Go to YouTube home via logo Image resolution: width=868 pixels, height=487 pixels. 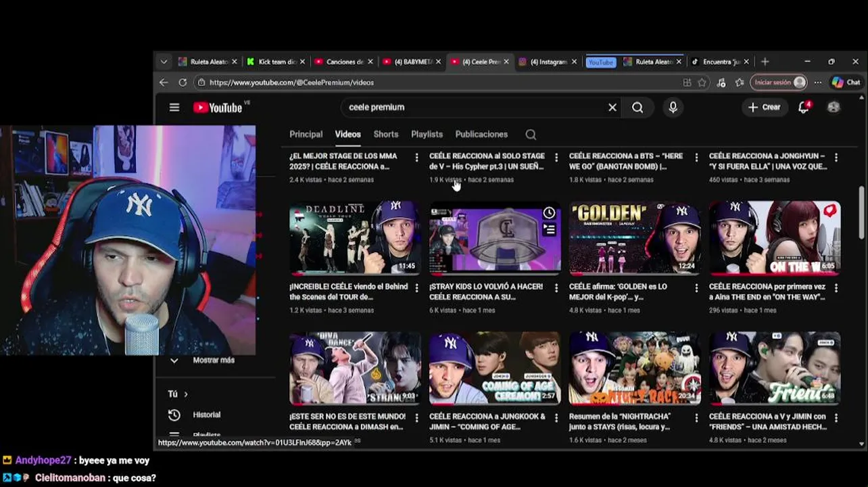(x=218, y=108)
